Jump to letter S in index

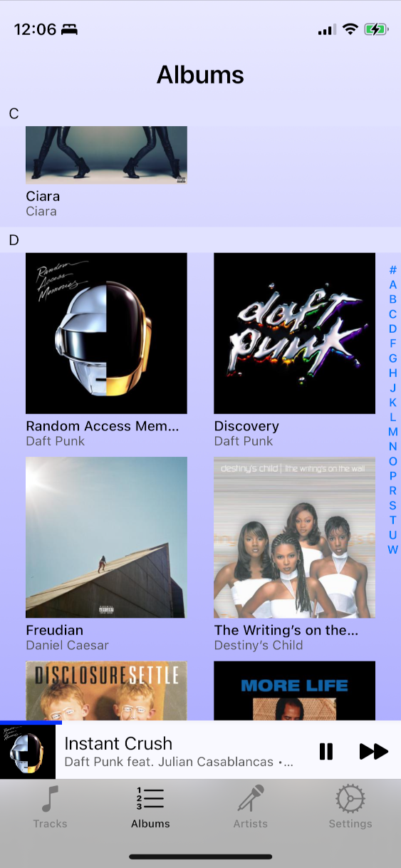click(392, 505)
